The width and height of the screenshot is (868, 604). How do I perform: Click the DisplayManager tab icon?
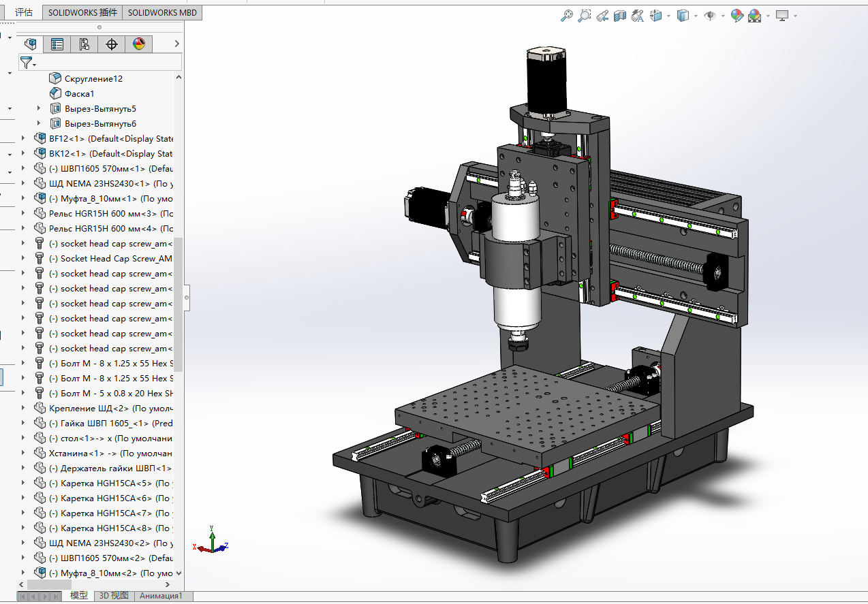pyautogui.click(x=139, y=45)
